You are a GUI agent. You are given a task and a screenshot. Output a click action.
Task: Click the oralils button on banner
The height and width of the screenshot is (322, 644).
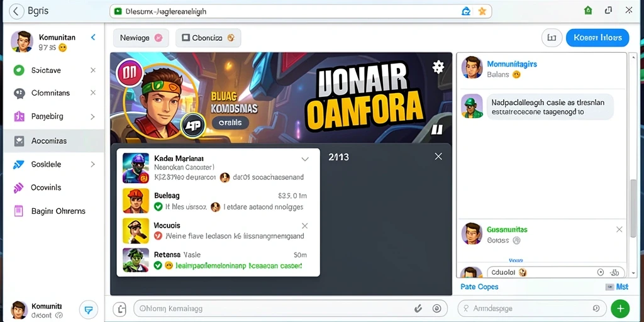(230, 123)
